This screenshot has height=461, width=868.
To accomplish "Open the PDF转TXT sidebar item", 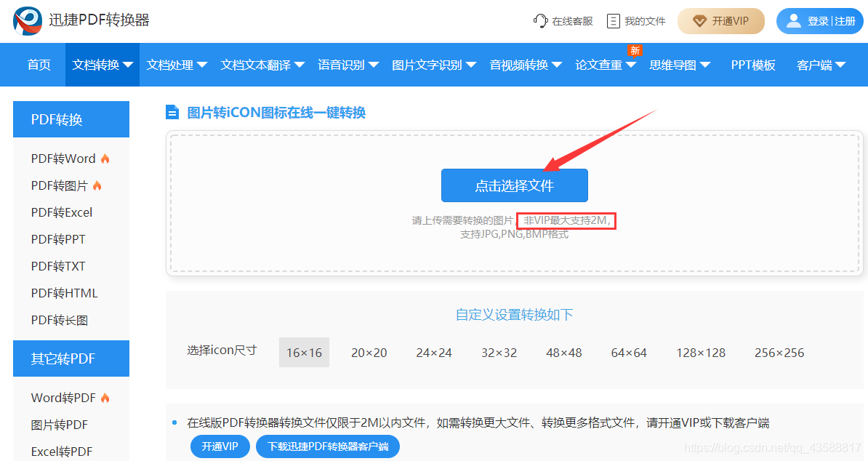I will coord(58,266).
